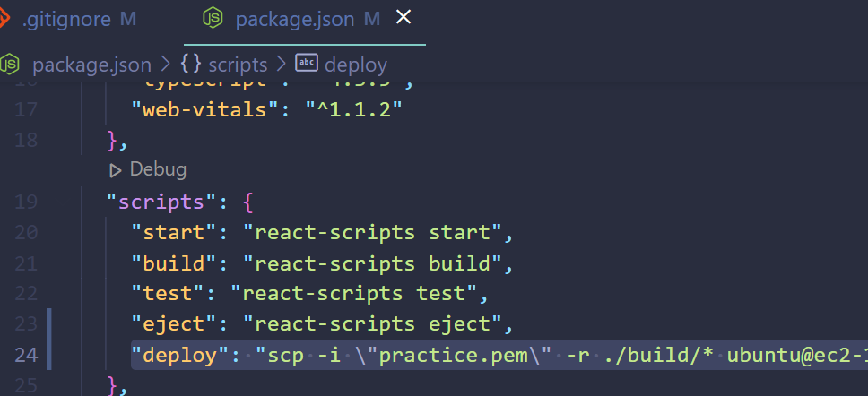Click the git icon on .gitignore tab
This screenshot has height=396, width=868.
point(4,20)
